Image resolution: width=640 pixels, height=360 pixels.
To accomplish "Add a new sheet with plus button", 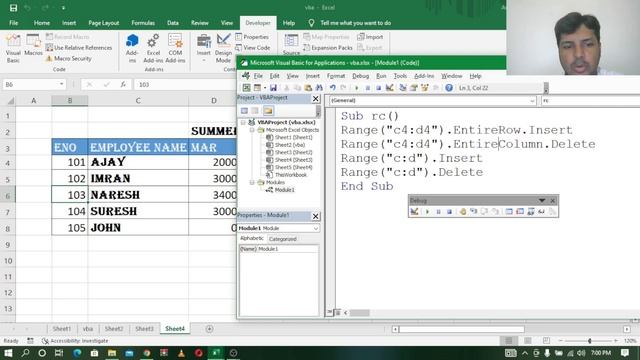I will pos(209,329).
